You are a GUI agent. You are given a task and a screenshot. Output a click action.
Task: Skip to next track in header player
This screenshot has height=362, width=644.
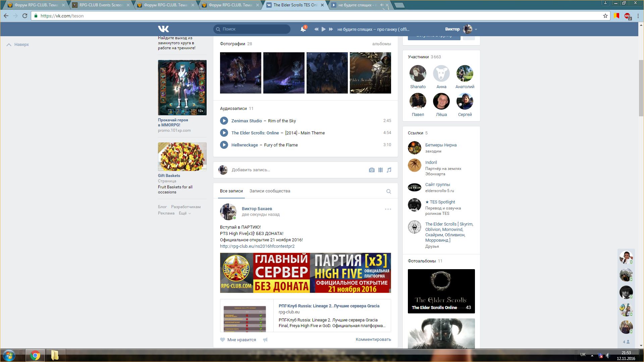click(x=331, y=29)
